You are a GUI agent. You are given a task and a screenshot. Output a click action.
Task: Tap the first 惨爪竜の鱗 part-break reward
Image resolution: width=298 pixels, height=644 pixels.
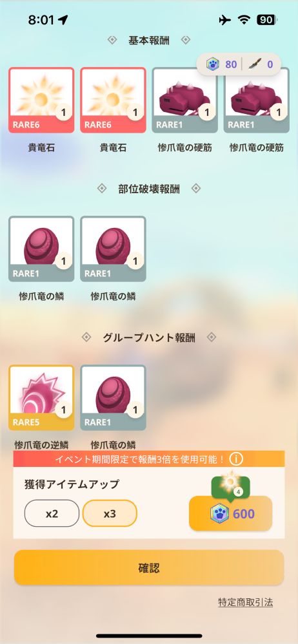41,249
